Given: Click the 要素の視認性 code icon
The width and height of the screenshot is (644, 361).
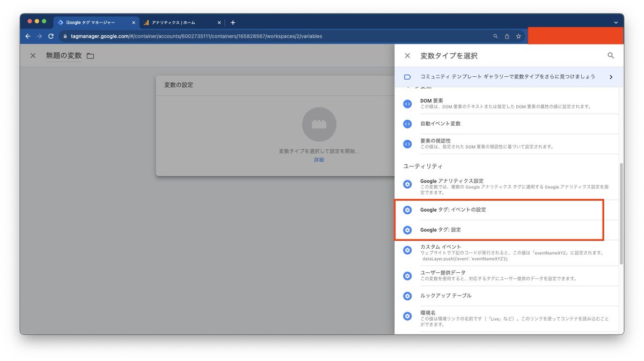Looking at the screenshot, I should coord(407,143).
